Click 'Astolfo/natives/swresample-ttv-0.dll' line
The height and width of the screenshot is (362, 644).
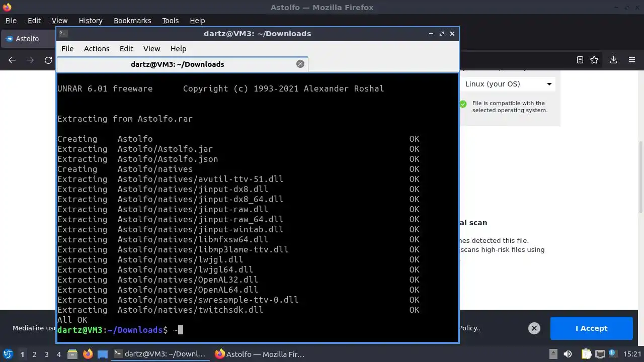tap(208, 300)
